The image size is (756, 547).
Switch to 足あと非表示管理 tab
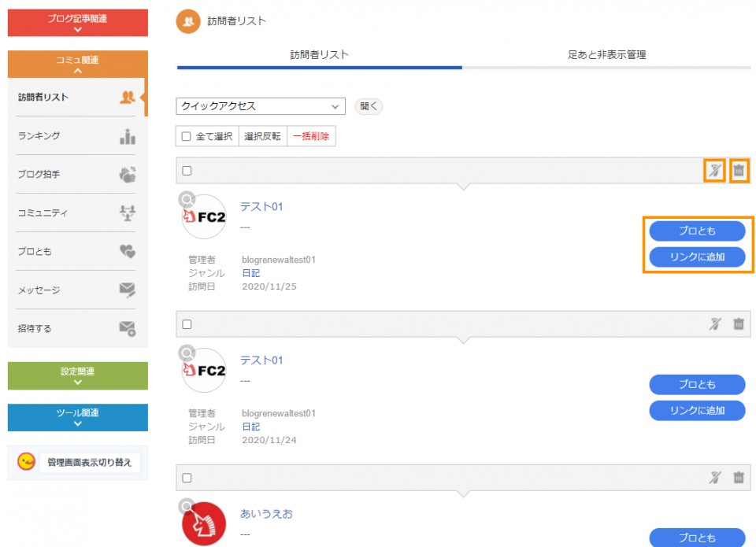pos(606,55)
